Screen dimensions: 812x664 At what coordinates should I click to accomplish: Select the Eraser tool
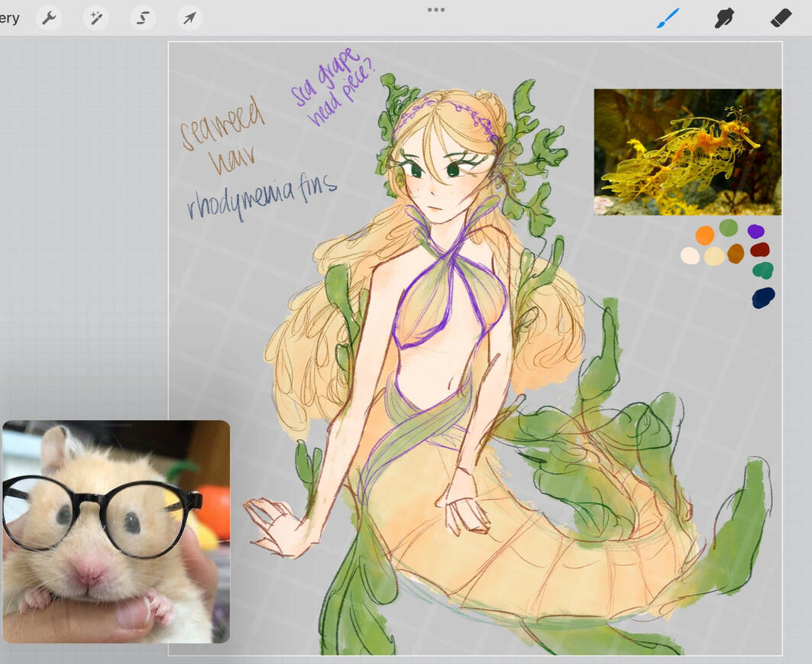(x=781, y=18)
